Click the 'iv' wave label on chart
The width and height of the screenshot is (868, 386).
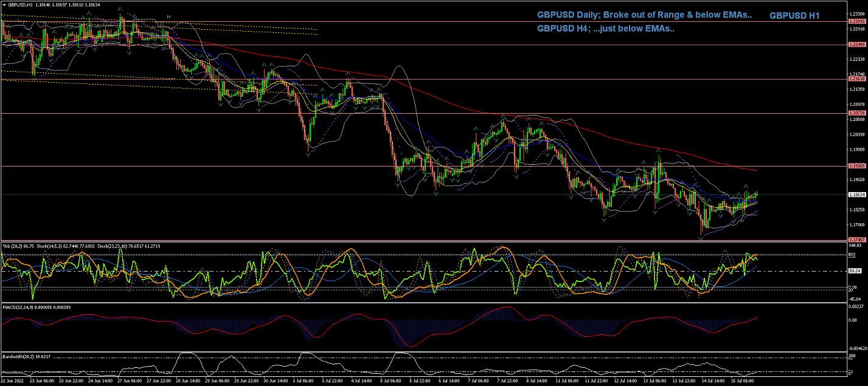pyautogui.click(x=168, y=16)
